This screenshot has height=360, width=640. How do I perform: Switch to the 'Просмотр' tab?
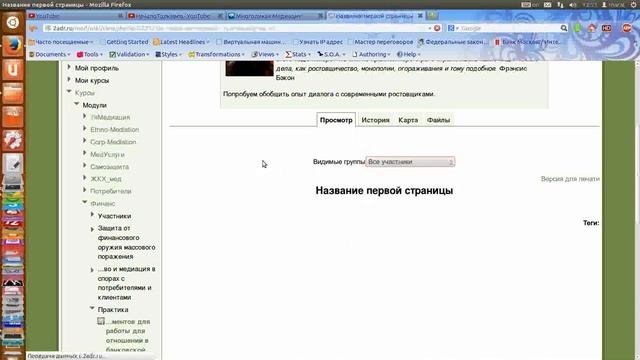click(336, 120)
